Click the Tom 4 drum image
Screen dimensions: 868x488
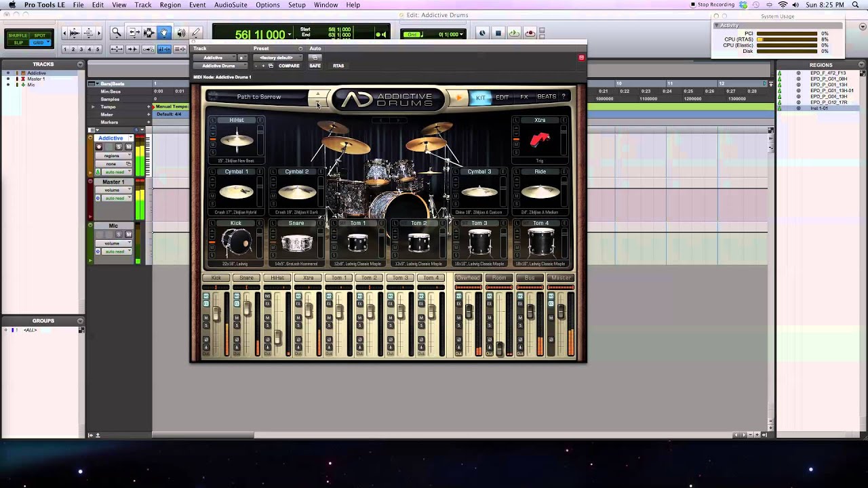(540, 243)
